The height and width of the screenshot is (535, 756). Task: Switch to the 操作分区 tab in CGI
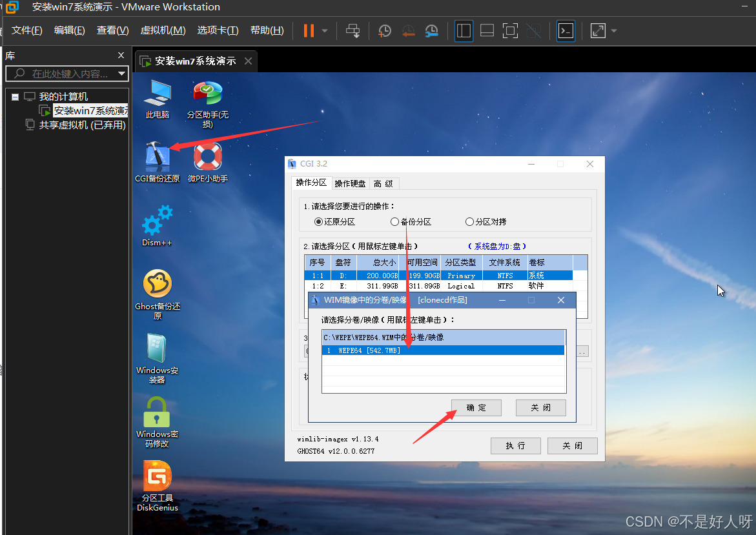click(x=311, y=183)
